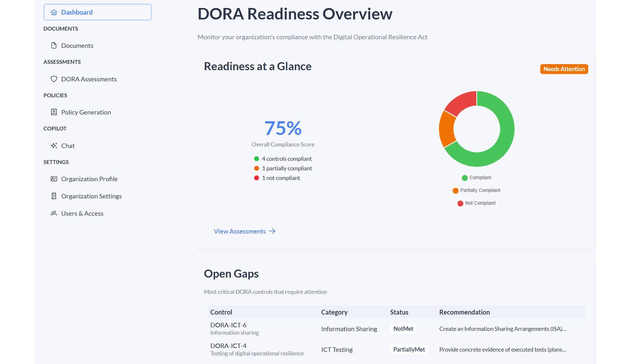Click the people icon for Users & Access

pyautogui.click(x=54, y=213)
